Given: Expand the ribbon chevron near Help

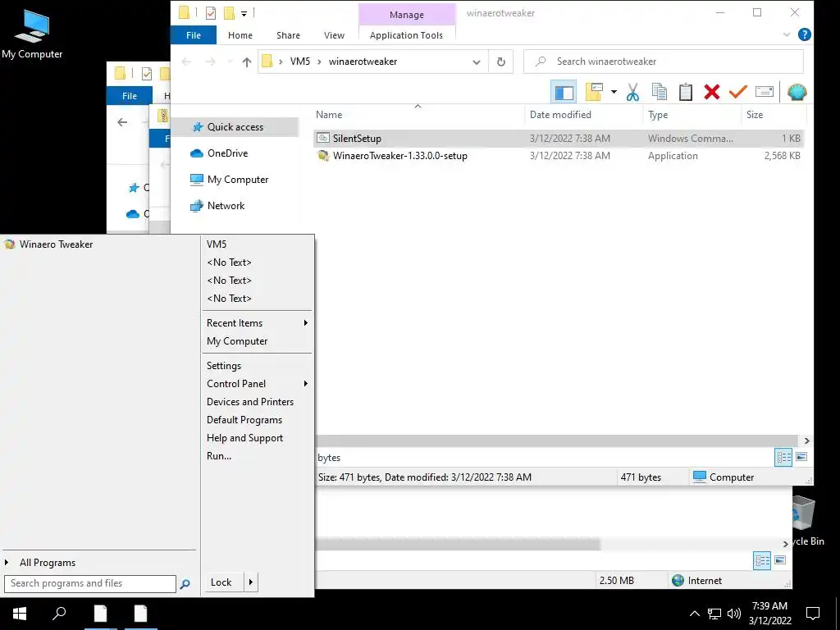Looking at the screenshot, I should tap(787, 34).
